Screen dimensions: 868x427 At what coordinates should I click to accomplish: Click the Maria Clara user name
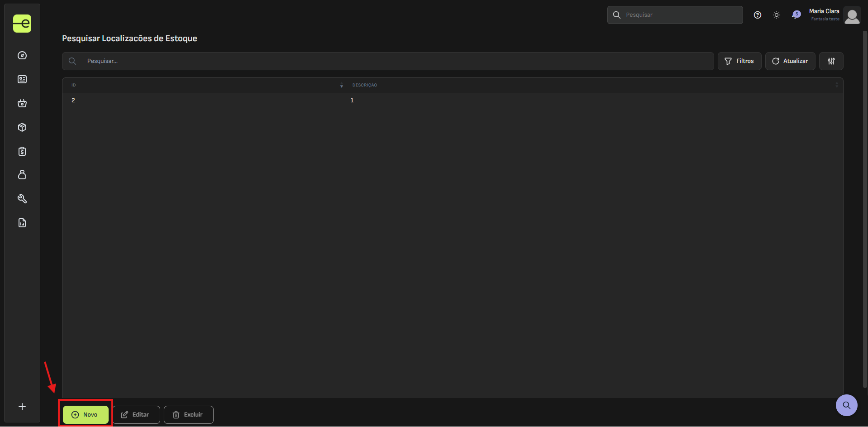(x=824, y=11)
